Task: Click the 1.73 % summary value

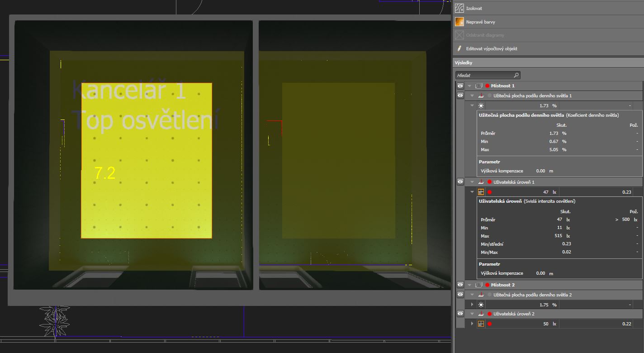Action: tap(548, 105)
